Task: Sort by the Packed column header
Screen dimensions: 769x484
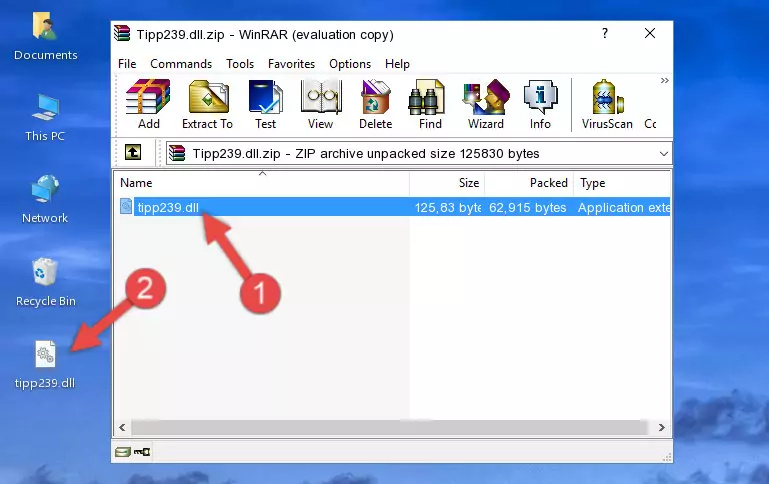Action: [529, 183]
